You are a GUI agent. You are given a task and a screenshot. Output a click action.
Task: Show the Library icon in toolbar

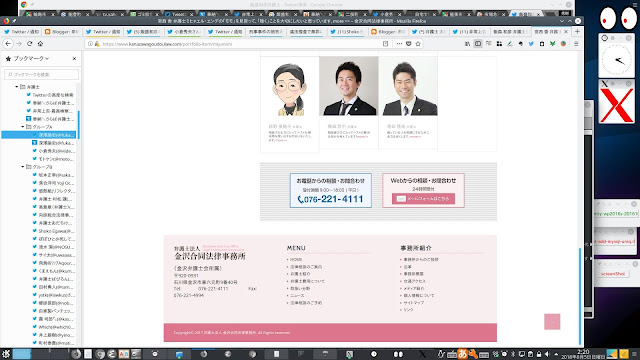click(x=467, y=44)
